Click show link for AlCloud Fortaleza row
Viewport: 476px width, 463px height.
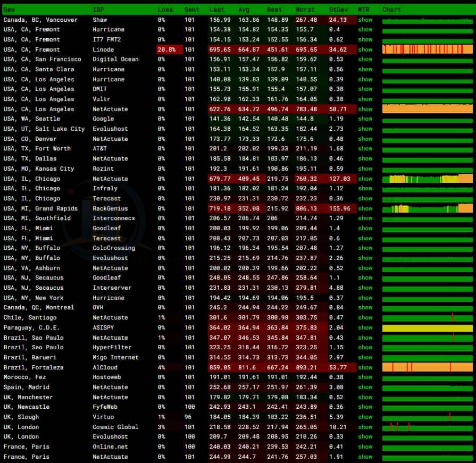(365, 367)
